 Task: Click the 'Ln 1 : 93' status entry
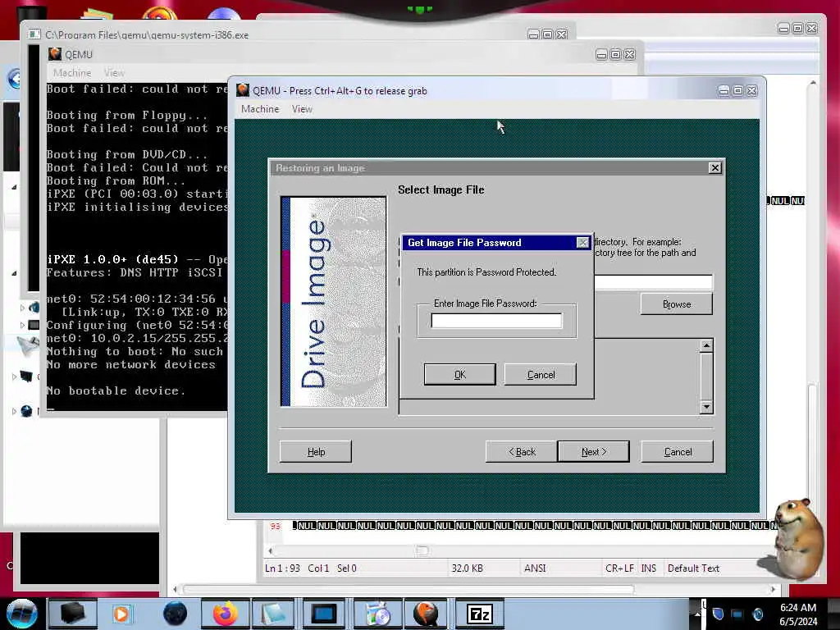pos(282,568)
